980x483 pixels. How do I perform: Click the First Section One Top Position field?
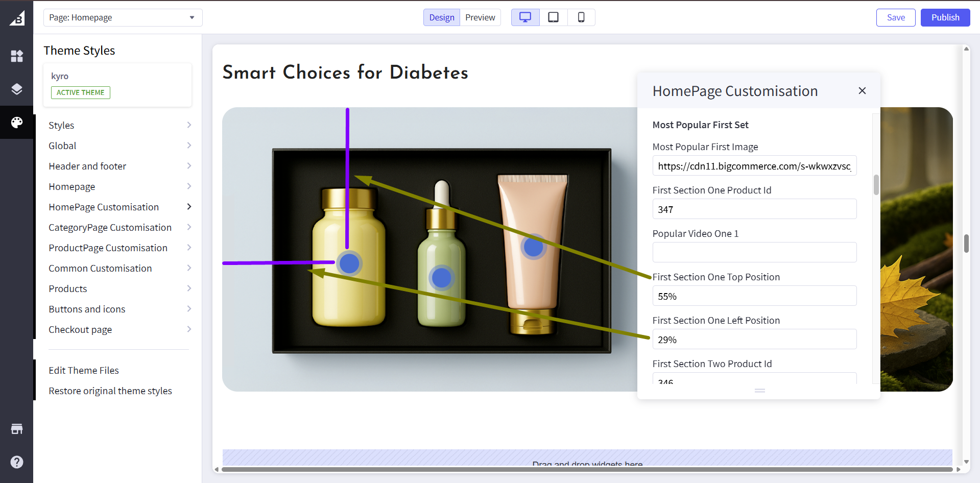tap(754, 296)
